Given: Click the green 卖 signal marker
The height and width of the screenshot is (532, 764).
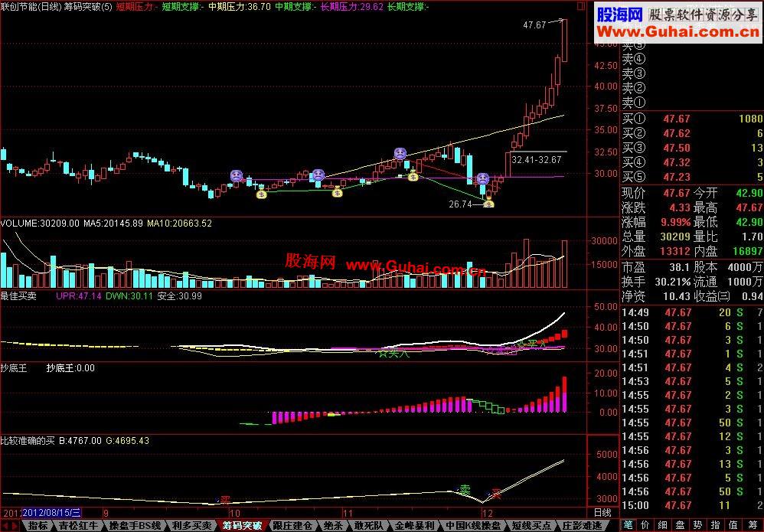Looking at the screenshot, I should click(465, 490).
